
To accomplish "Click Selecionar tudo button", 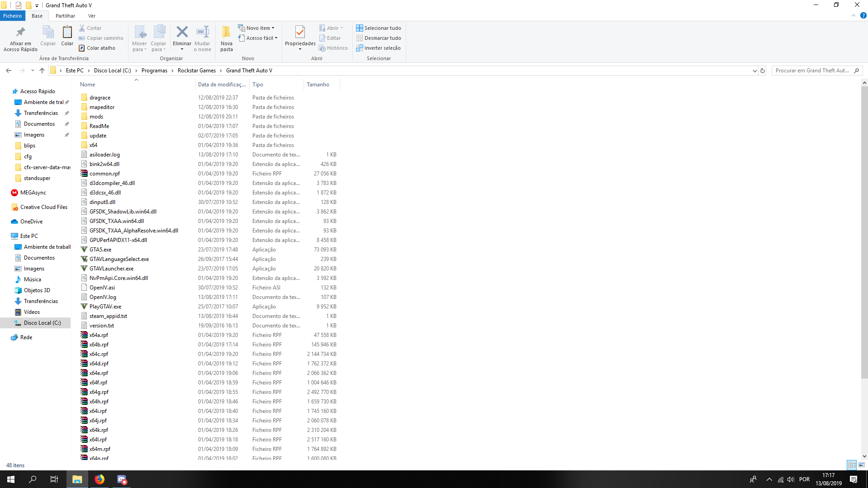I will pyautogui.click(x=378, y=28).
